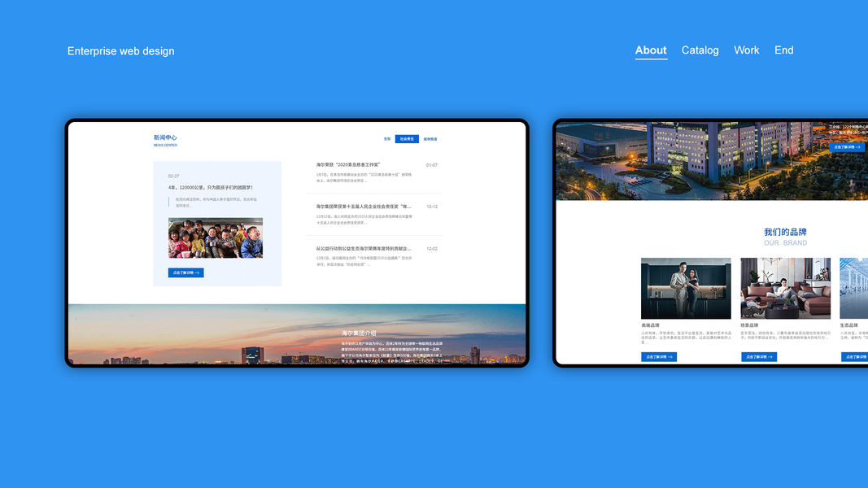Open the news item dated 12-02

(x=364, y=248)
